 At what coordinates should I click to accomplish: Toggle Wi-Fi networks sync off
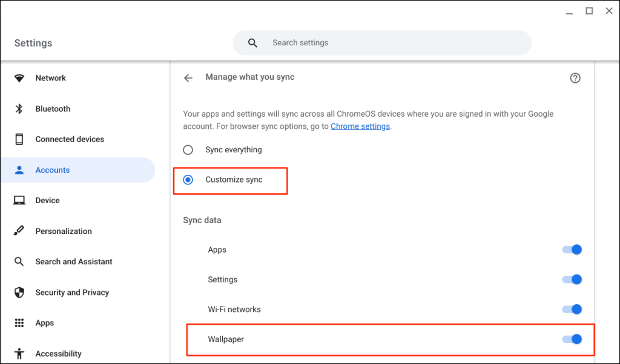pyautogui.click(x=572, y=309)
